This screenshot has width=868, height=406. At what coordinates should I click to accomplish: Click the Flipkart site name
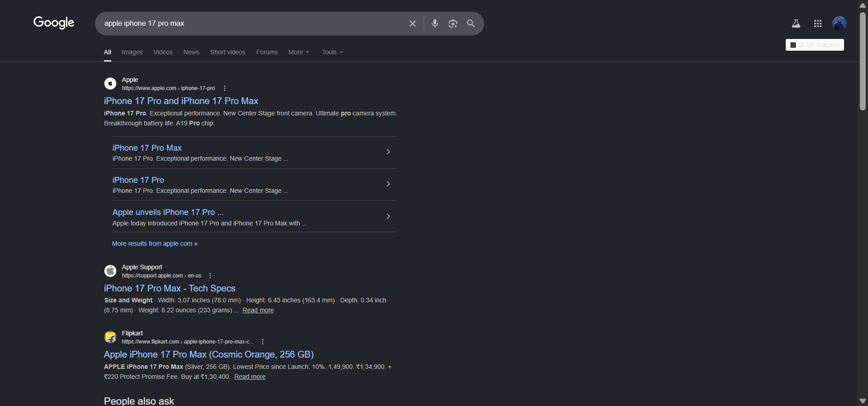tap(132, 333)
